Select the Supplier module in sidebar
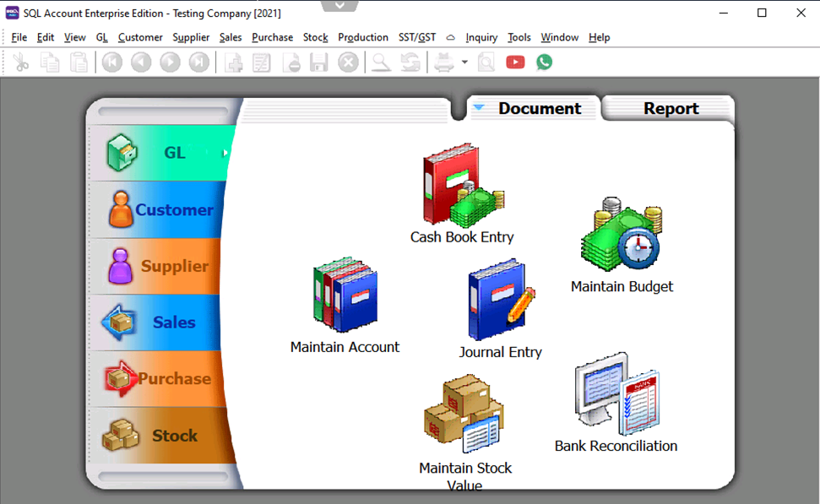The image size is (820, 504). click(x=160, y=266)
